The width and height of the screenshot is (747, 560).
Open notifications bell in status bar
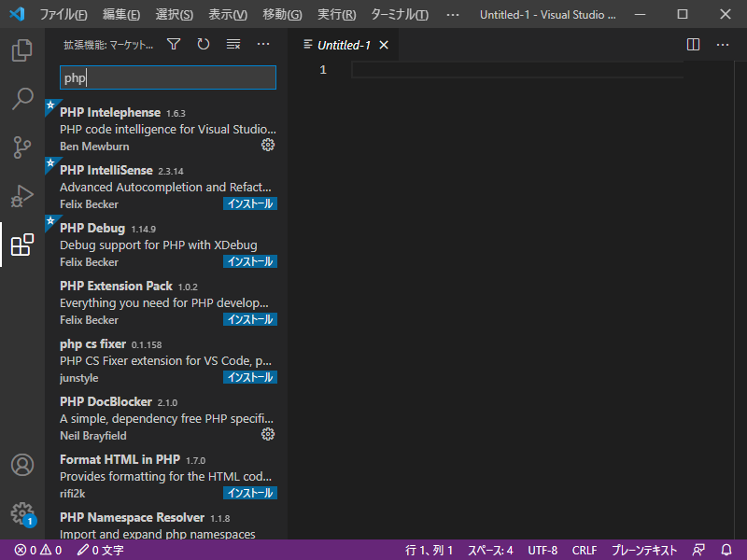pos(726,550)
